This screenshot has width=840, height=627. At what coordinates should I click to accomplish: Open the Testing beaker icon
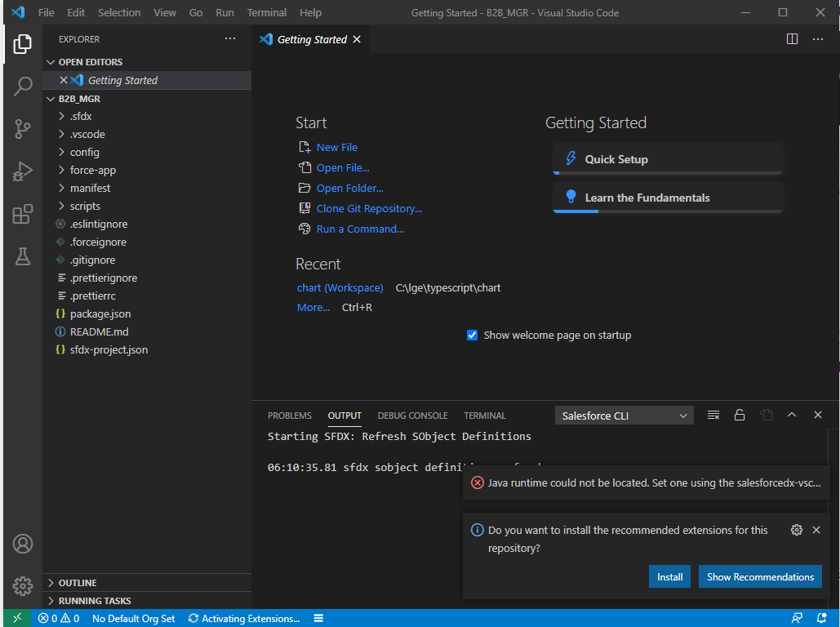point(23,256)
